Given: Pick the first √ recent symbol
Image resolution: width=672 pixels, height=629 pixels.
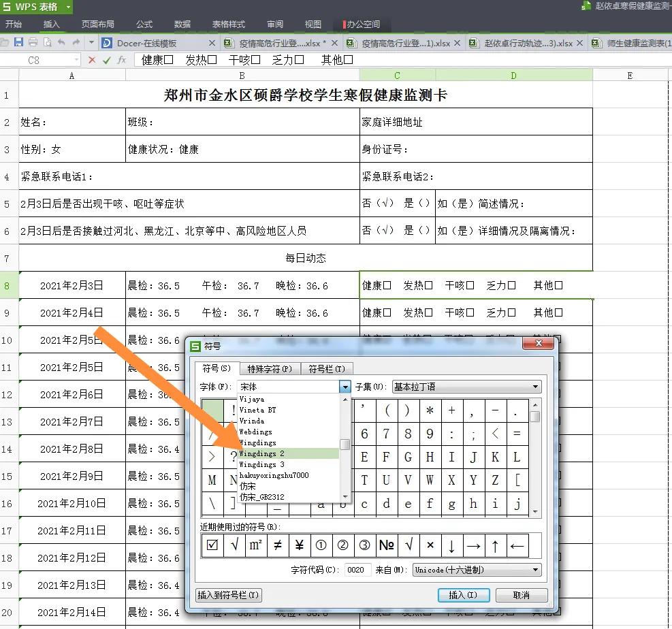Looking at the screenshot, I should (x=234, y=545).
